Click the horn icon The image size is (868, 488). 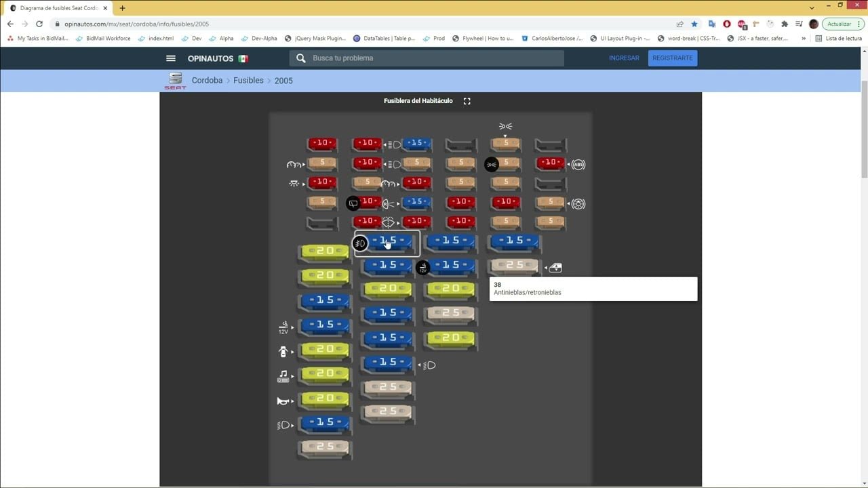click(x=283, y=401)
